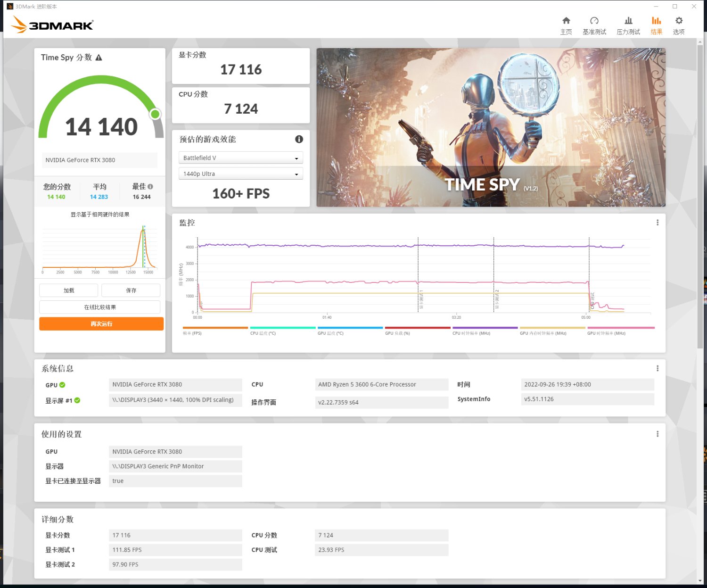Maximize the 3DMark window
The width and height of the screenshot is (707, 588).
[x=674, y=7]
